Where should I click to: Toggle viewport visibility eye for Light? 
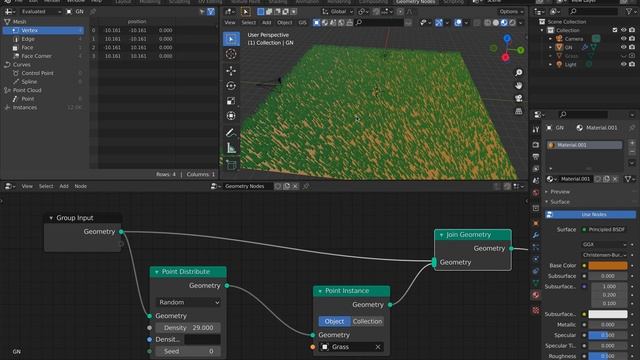point(623,64)
